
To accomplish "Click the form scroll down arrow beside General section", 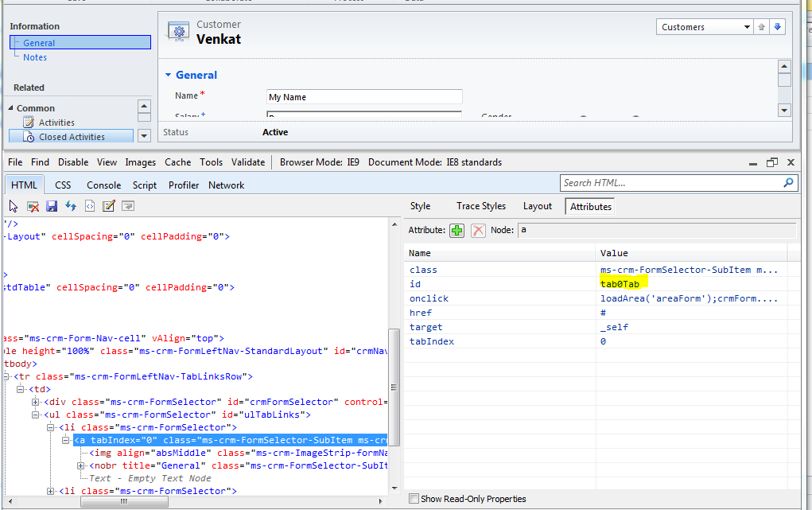I will click(x=784, y=110).
